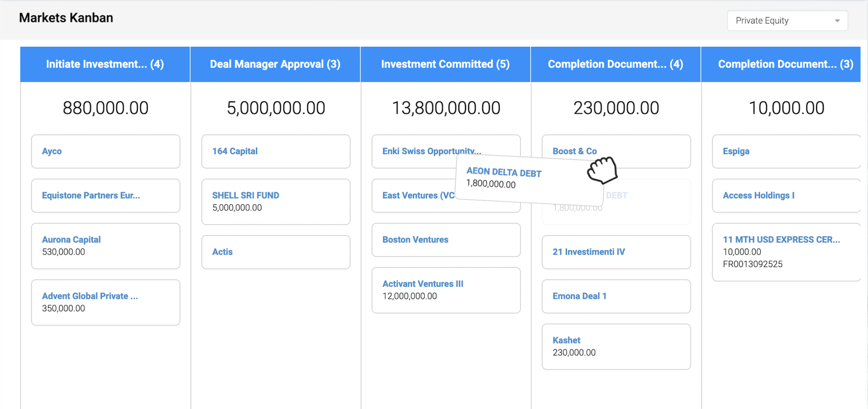The width and height of the screenshot is (868, 409).
Task: Click the 12,000,000.00 amount under Activant Ventures
Action: [x=410, y=296]
